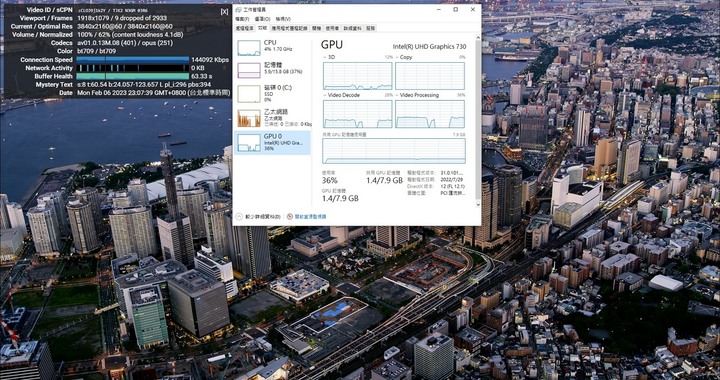Screen dimensions: 720x380
Task: Switch to the 服務 services tab
Action: pyautogui.click(x=371, y=28)
